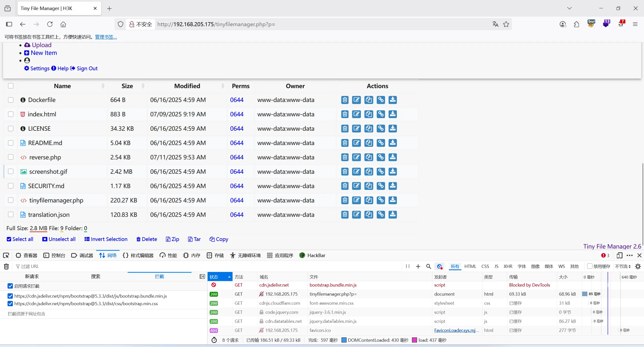Open the network settings gear icon

pos(638,266)
